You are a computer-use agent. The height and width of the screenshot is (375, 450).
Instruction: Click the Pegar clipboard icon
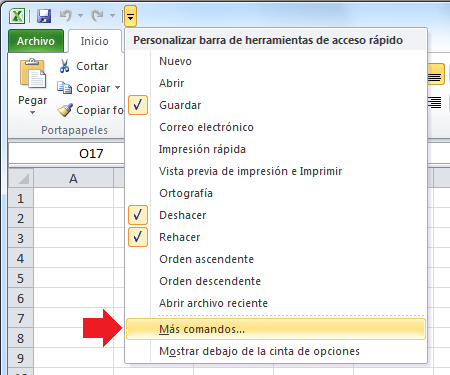[x=33, y=73]
